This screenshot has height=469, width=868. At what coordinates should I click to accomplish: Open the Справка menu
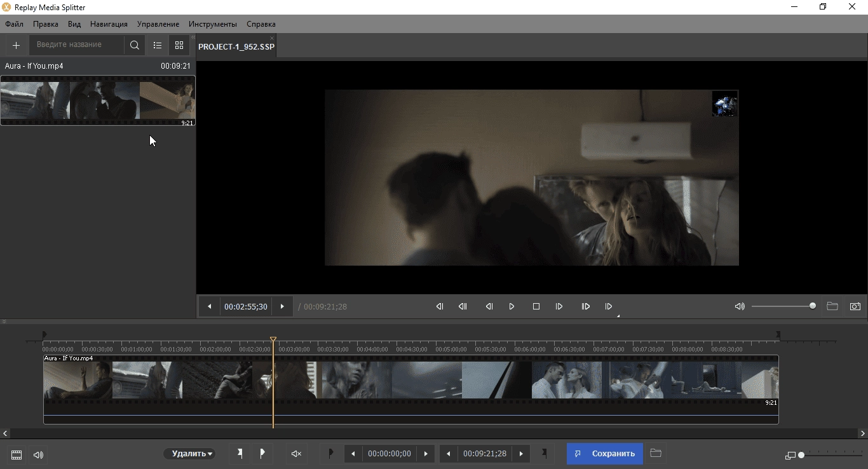click(x=261, y=24)
